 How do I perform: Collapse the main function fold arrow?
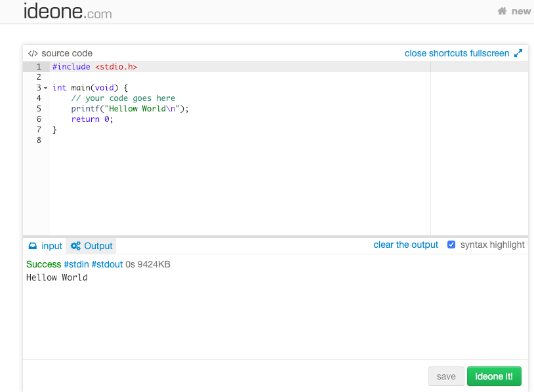tap(46, 88)
